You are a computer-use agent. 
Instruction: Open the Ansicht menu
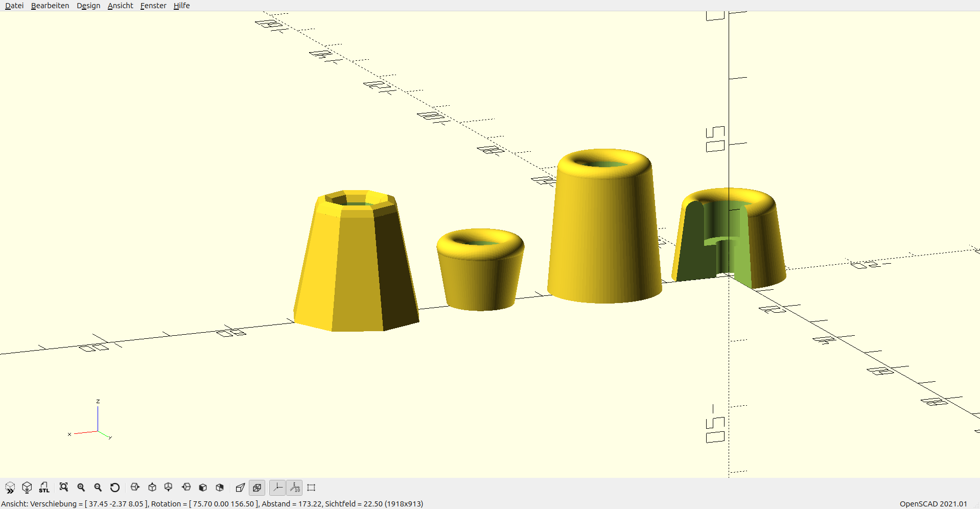[x=120, y=6]
